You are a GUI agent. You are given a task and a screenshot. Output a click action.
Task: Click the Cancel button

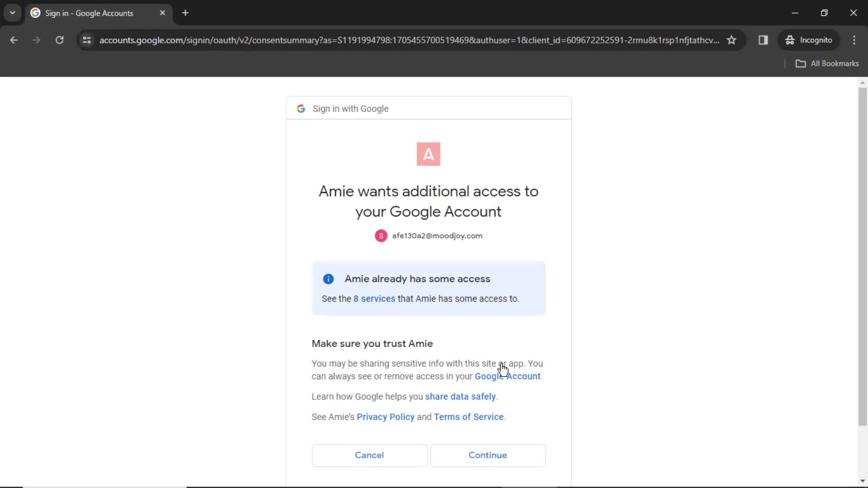click(x=370, y=455)
